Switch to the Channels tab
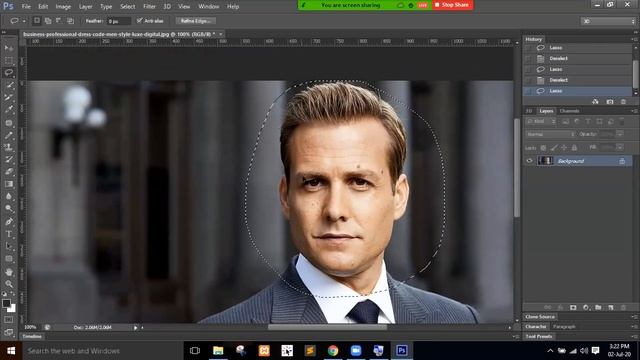 pos(569,111)
